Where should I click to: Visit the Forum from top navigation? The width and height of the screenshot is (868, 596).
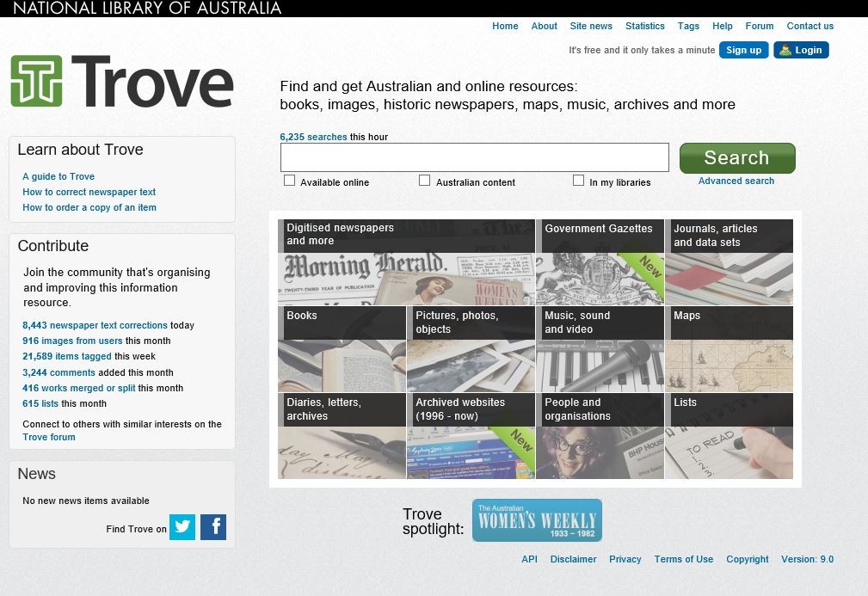pyautogui.click(x=760, y=26)
